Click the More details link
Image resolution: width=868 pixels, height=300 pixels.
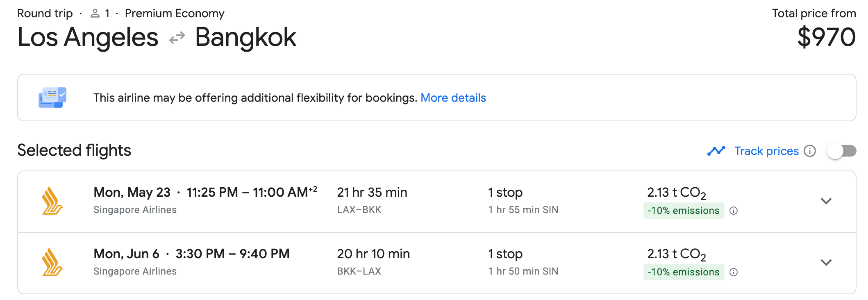point(453,98)
